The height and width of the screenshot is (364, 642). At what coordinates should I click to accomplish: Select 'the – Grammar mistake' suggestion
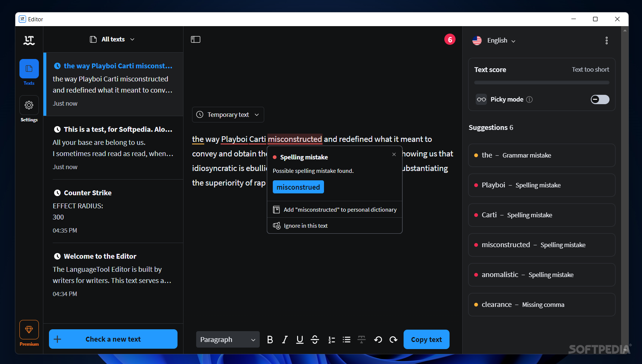point(541,155)
